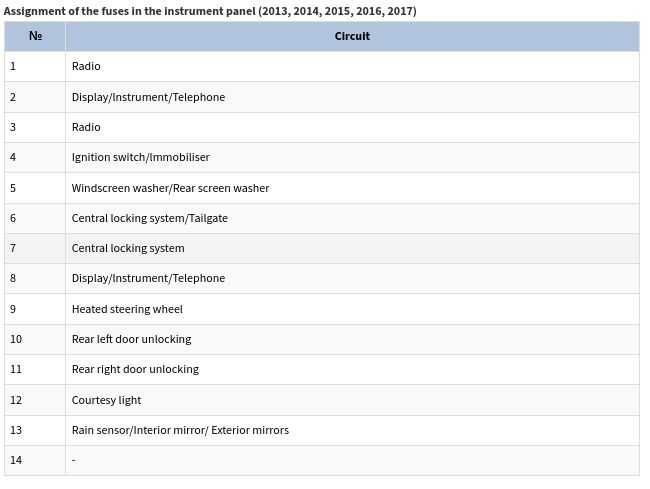Viewport: 650px width, 489px height.
Task: Click fuse number 12 in first column
Action: click(x=16, y=400)
